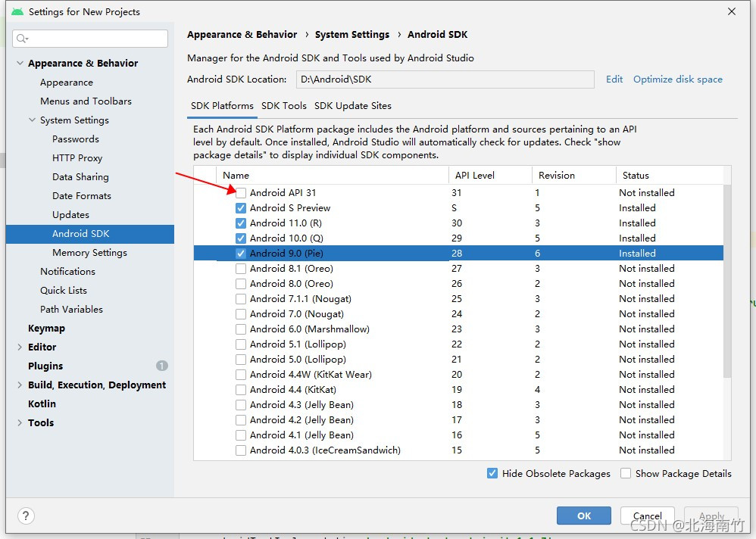
Task: Open Plugins settings
Action: (x=45, y=366)
